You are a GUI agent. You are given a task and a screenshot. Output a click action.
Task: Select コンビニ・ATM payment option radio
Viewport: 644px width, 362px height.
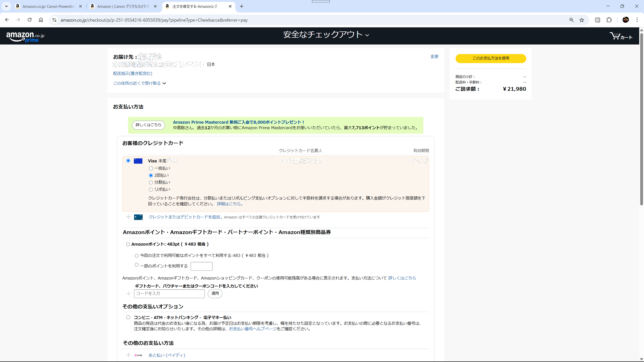128,317
